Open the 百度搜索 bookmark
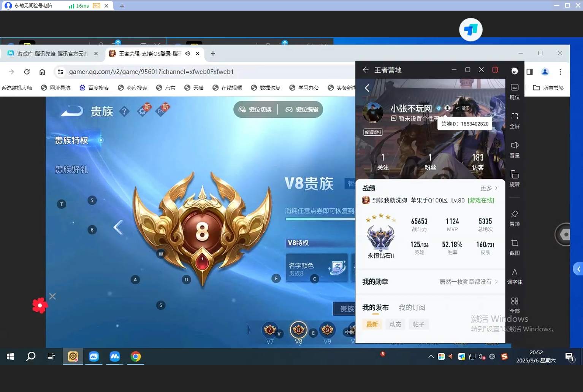 (94, 88)
